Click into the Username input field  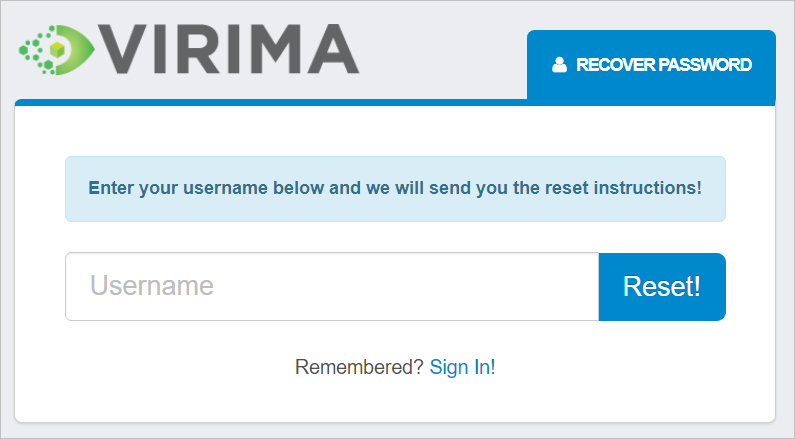tap(332, 287)
